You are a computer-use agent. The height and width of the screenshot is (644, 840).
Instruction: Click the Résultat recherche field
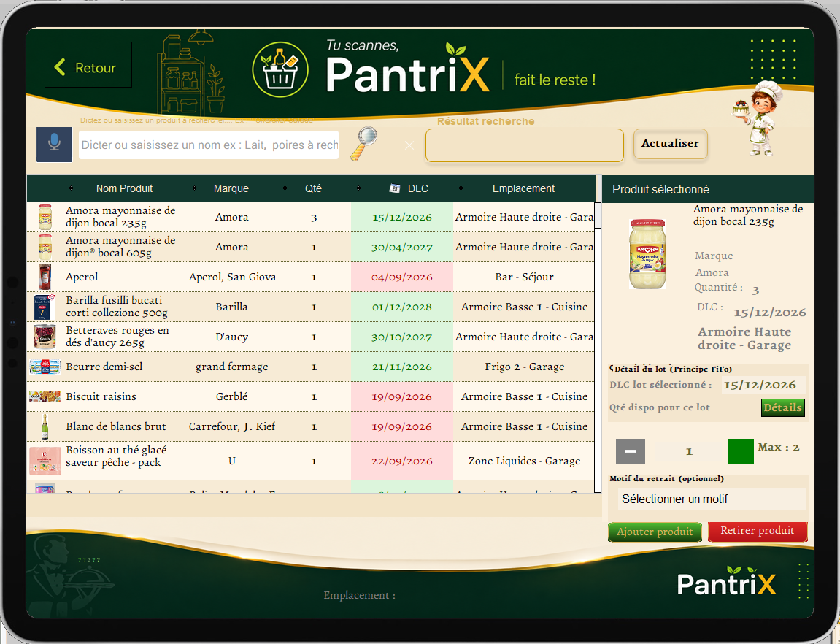click(x=525, y=145)
